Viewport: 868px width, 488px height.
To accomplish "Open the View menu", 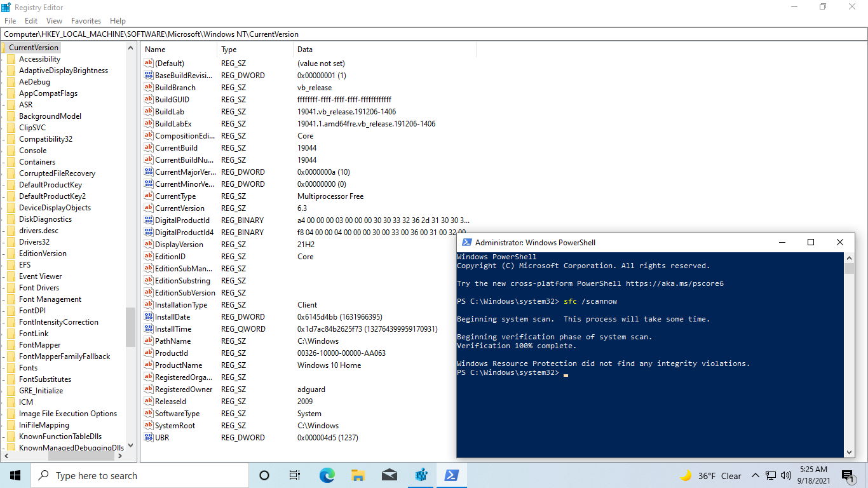I will pyautogui.click(x=55, y=21).
